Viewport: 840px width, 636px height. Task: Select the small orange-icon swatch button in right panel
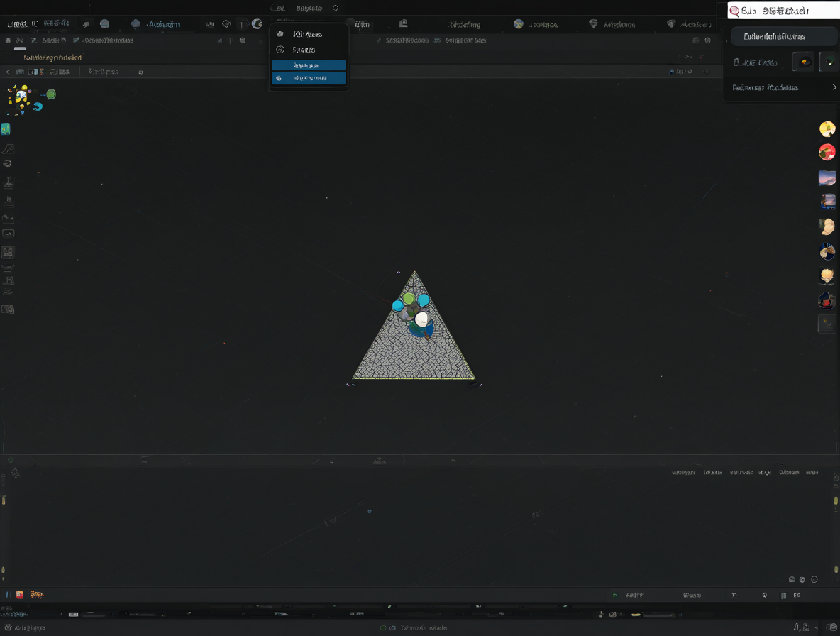coord(803,62)
